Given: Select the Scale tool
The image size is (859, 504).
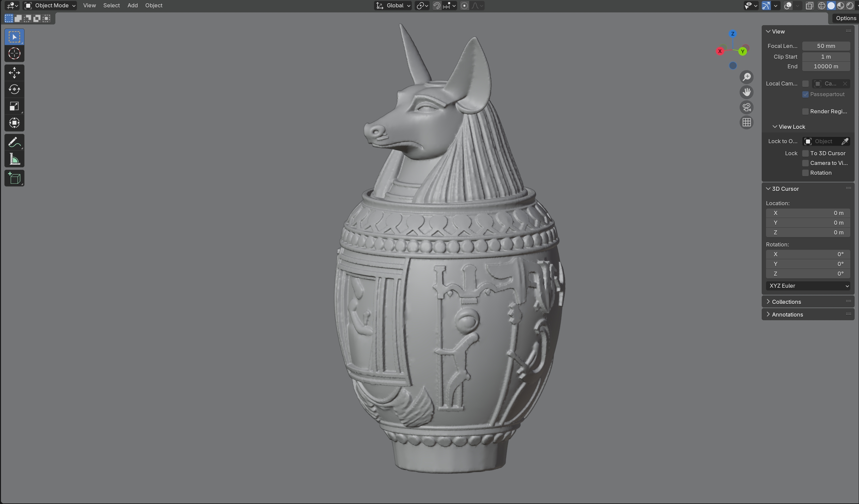Looking at the screenshot, I should point(14,106).
